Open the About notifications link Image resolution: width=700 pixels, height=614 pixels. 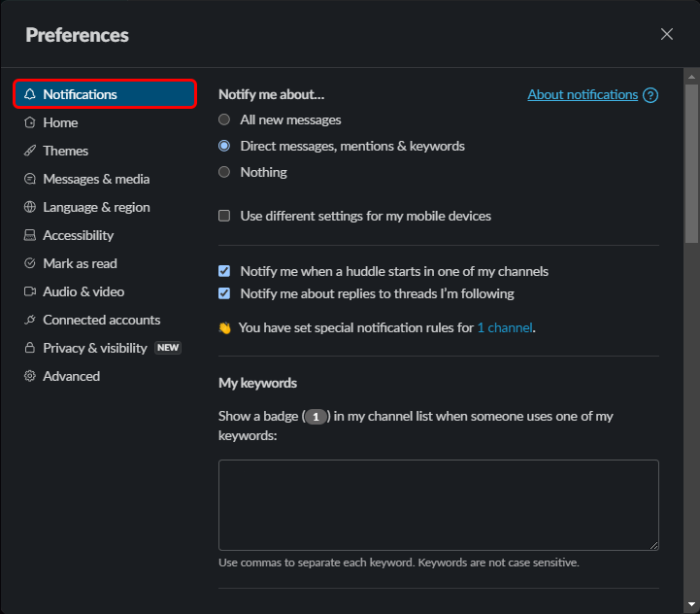click(x=583, y=95)
